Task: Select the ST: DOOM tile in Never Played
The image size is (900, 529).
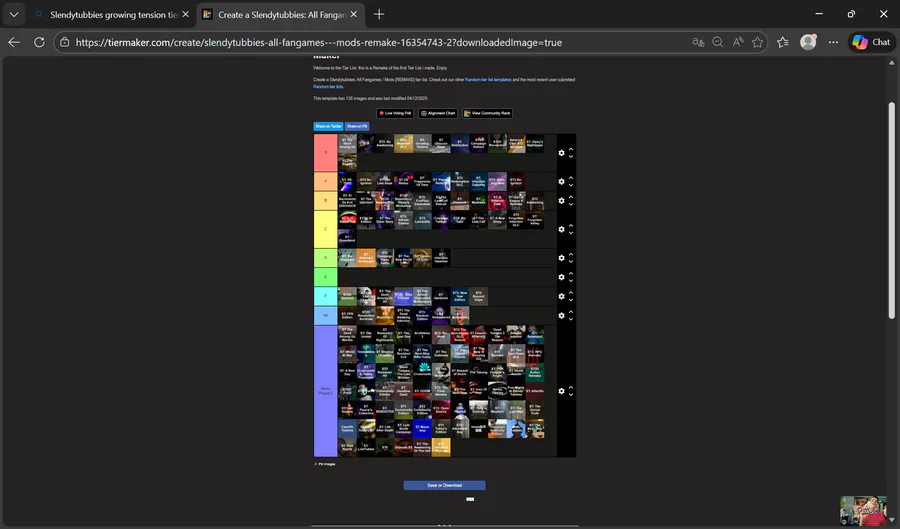Action: click(x=422, y=391)
